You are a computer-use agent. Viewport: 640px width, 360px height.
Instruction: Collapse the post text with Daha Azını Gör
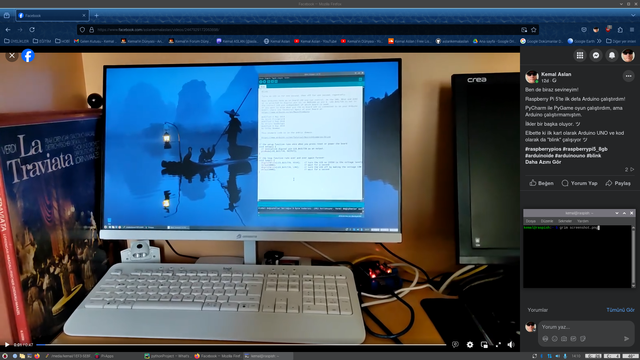(x=543, y=162)
